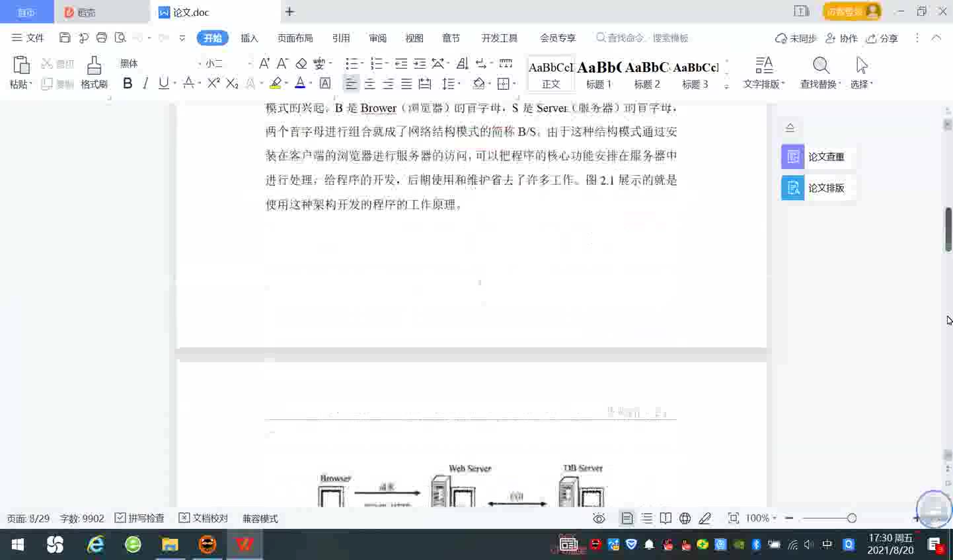Click the print icon in quick access bar
953x560 pixels.
pyautogui.click(x=101, y=38)
